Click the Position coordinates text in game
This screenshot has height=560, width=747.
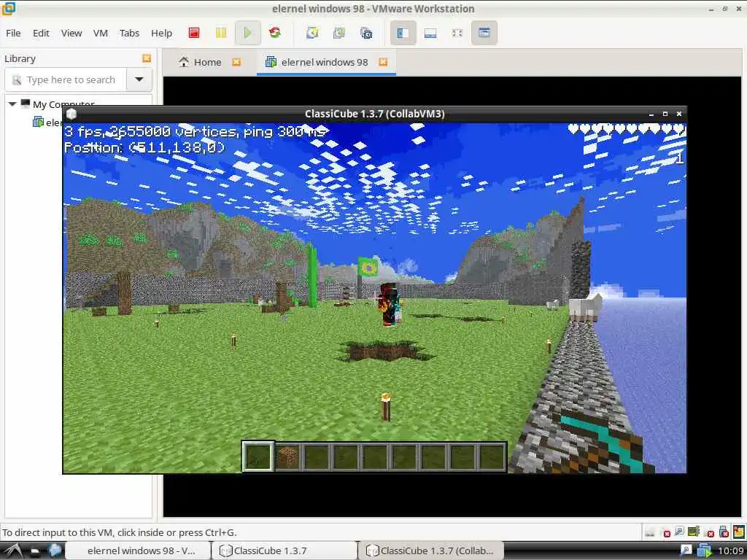coord(144,147)
